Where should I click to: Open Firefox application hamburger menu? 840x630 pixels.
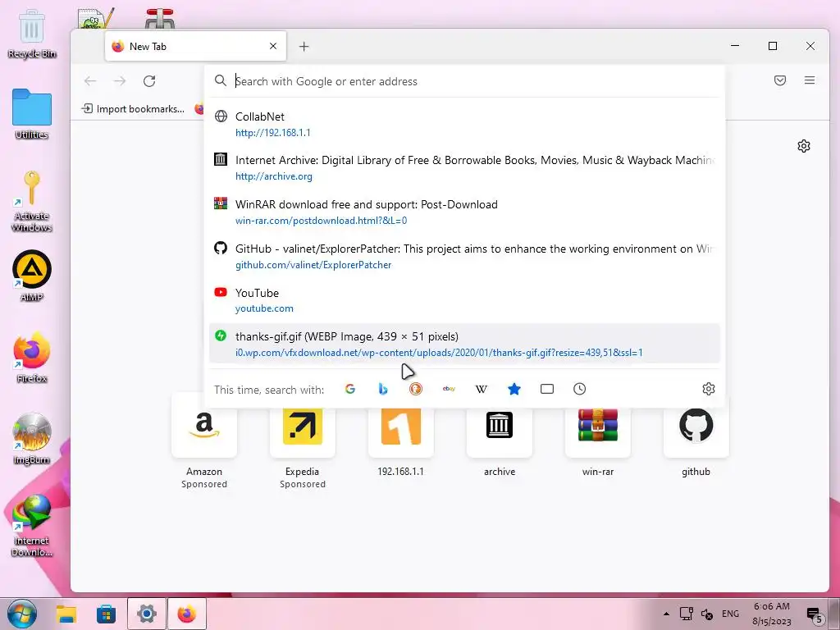[x=810, y=80]
